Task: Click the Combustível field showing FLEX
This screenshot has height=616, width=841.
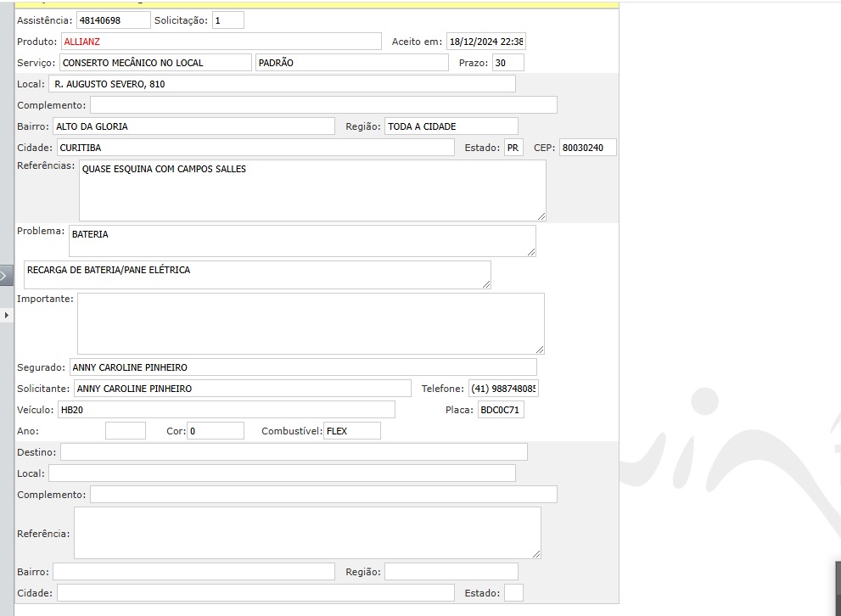Action: (352, 431)
